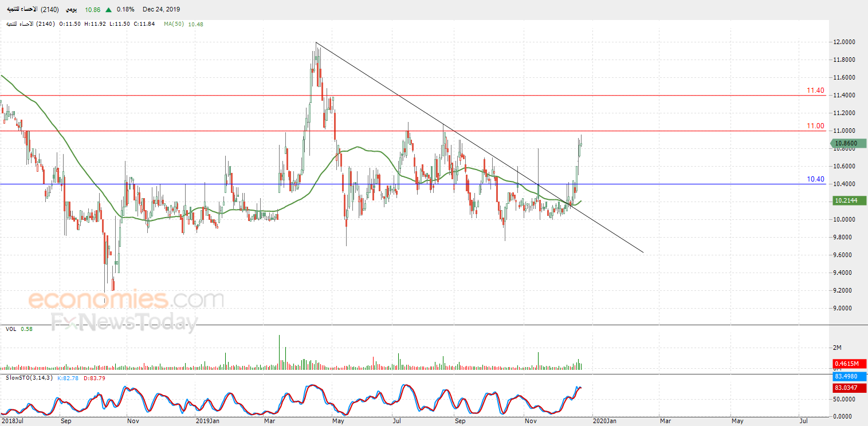Click the 0.18% change value
Image resolution: width=868 pixels, height=426 pixels.
[125, 10]
